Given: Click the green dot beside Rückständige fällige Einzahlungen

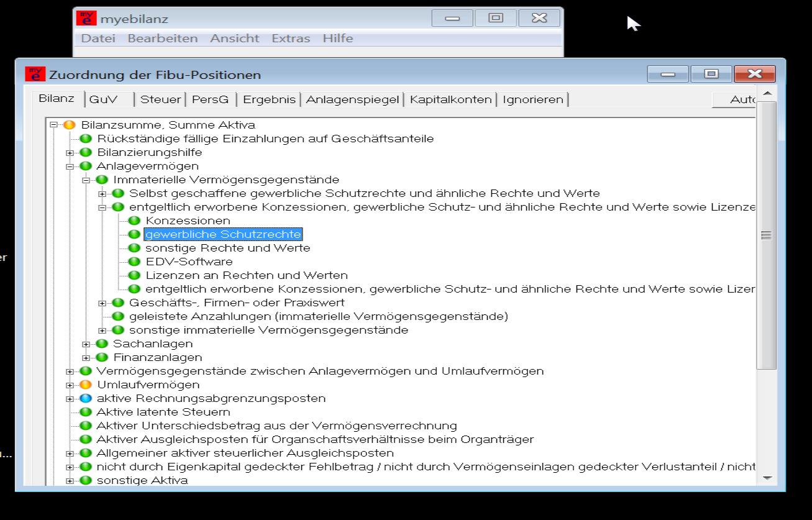Looking at the screenshot, I should pos(85,139).
